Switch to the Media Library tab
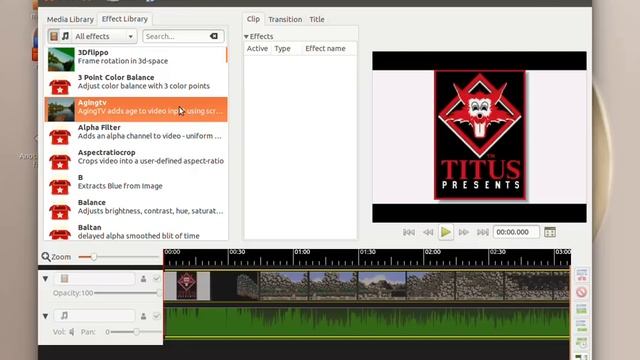 (x=70, y=19)
